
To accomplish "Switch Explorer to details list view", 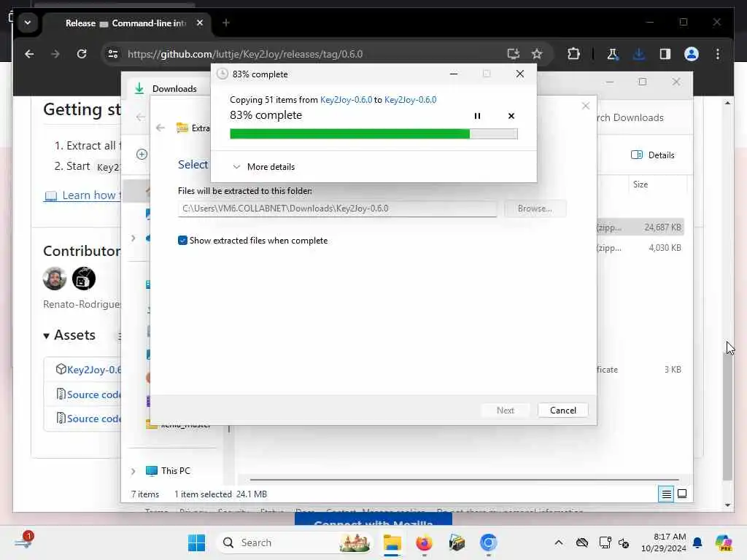I will point(666,494).
